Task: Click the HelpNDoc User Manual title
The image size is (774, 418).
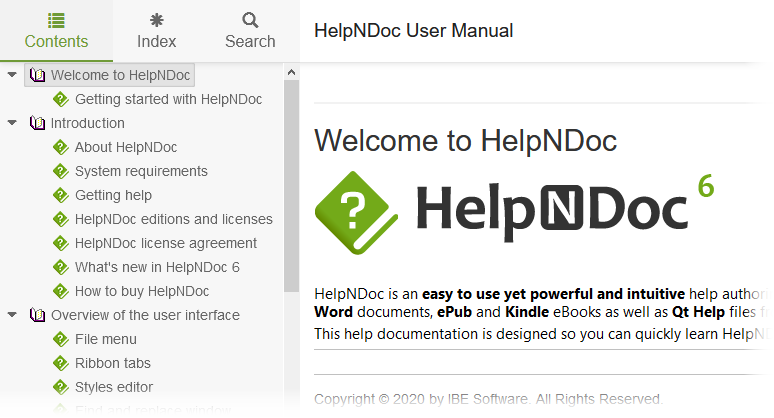Action: coord(414,31)
